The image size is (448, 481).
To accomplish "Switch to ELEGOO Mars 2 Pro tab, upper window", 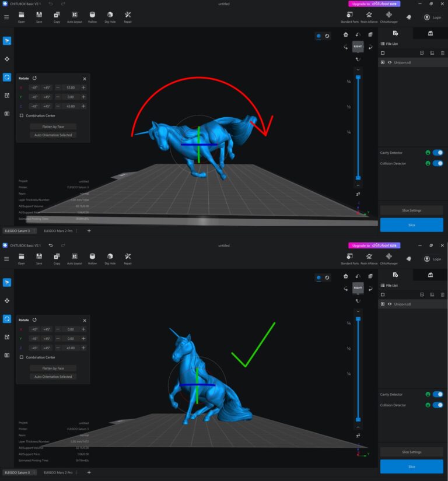I will [x=60, y=231].
